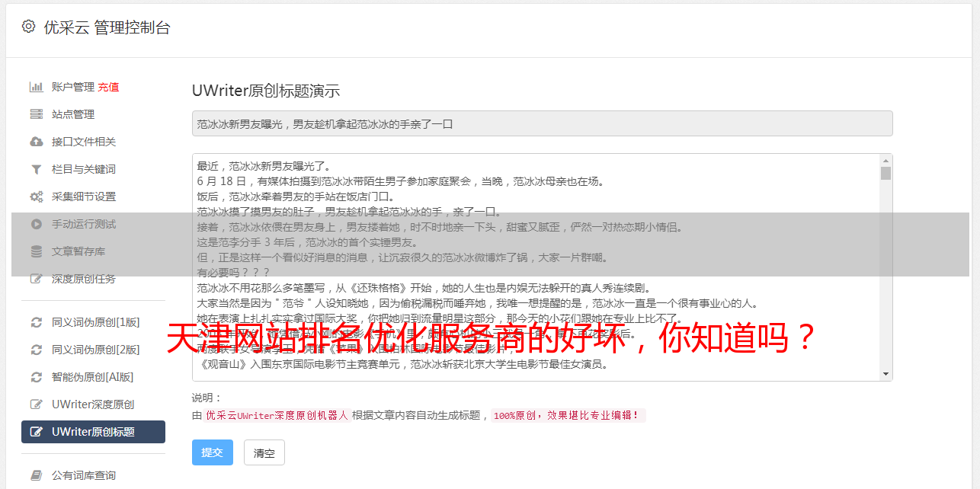980x489 pixels.
Task: Click the filter funnel icon for 栏目与关键词
Action: coord(36,169)
